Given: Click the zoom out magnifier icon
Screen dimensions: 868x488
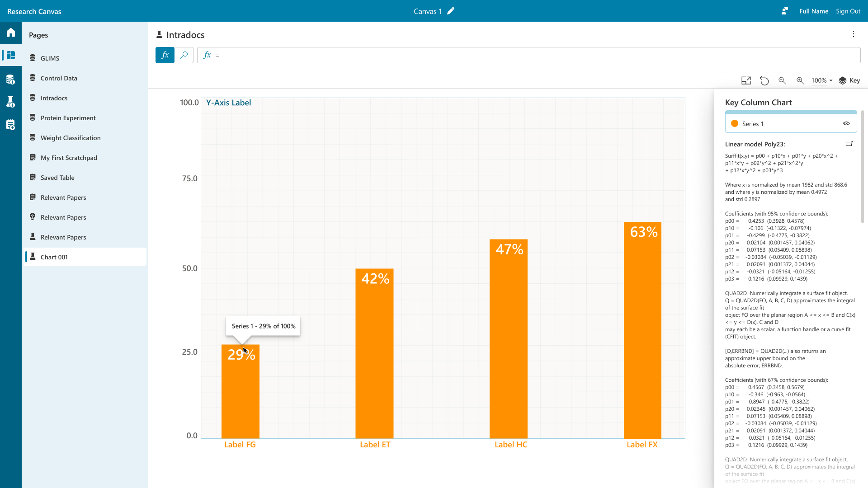Looking at the screenshot, I should point(782,81).
